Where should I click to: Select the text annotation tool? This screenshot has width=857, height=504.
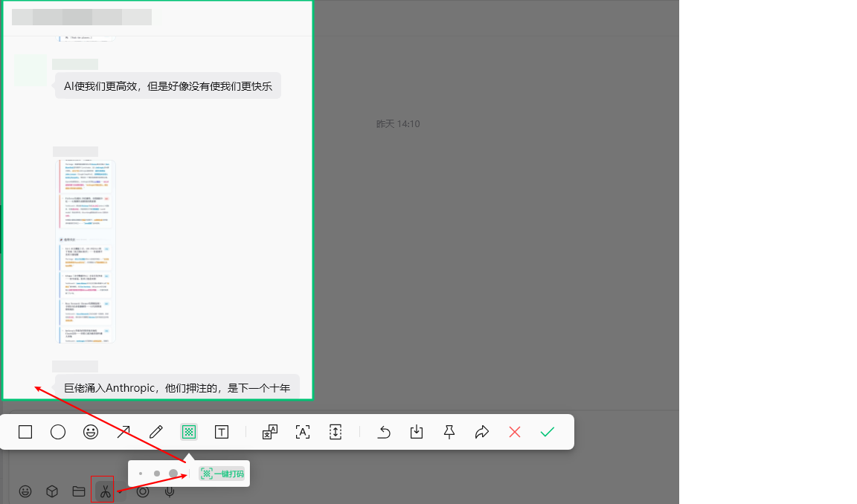click(222, 432)
